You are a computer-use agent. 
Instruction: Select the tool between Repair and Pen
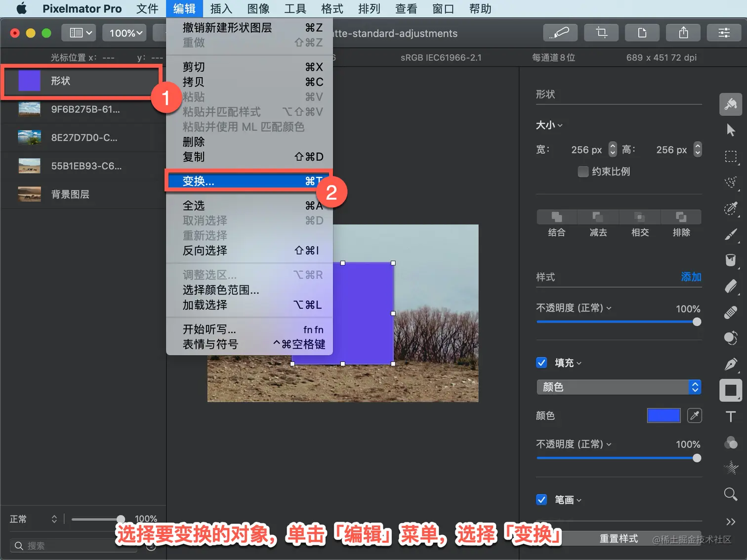click(x=731, y=338)
